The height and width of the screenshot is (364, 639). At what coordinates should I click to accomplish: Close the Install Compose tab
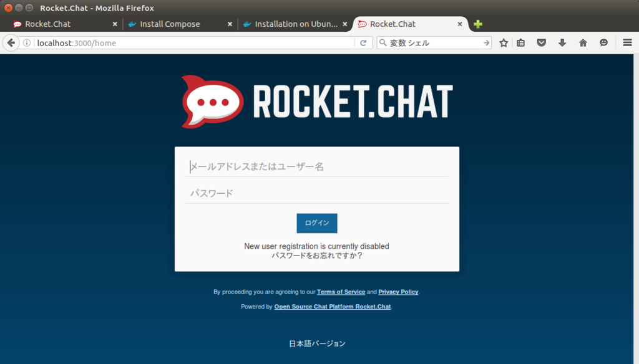coord(230,24)
